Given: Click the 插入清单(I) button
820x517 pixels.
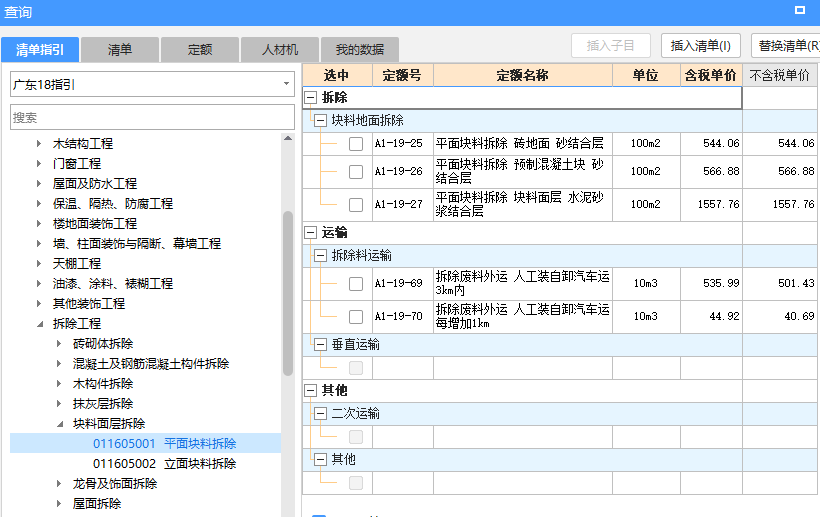Looking at the screenshot, I should coord(701,45).
